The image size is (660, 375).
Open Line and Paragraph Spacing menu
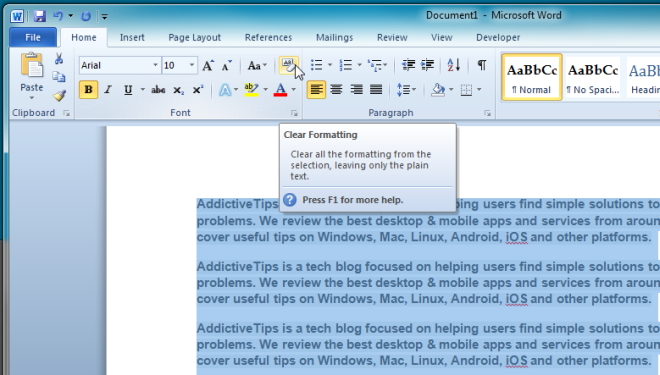[406, 90]
